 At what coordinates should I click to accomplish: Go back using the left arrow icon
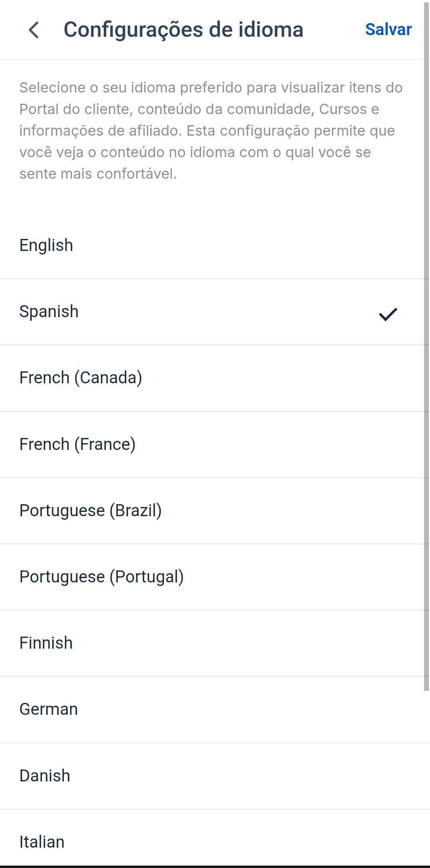tap(34, 30)
